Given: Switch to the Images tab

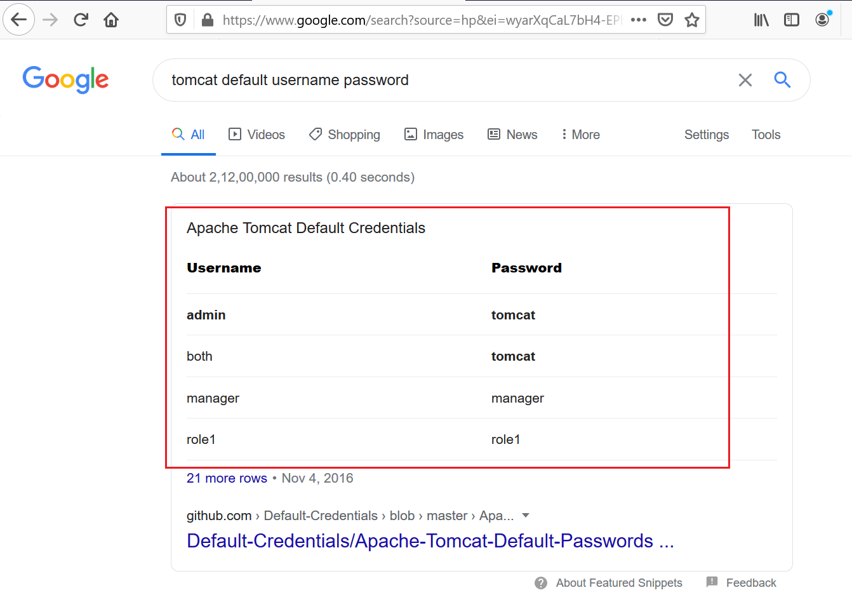Looking at the screenshot, I should click(x=434, y=135).
